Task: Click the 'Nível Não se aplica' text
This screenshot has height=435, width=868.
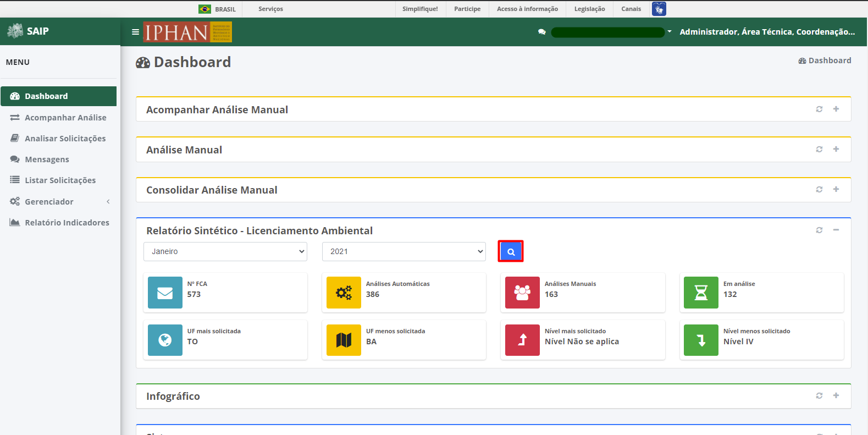Action: click(x=582, y=342)
